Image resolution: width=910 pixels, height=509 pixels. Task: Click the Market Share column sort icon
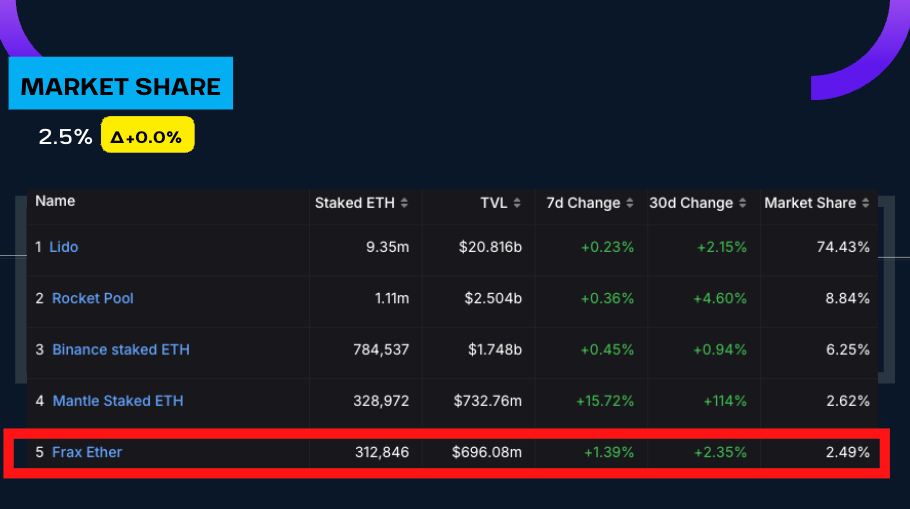click(866, 203)
